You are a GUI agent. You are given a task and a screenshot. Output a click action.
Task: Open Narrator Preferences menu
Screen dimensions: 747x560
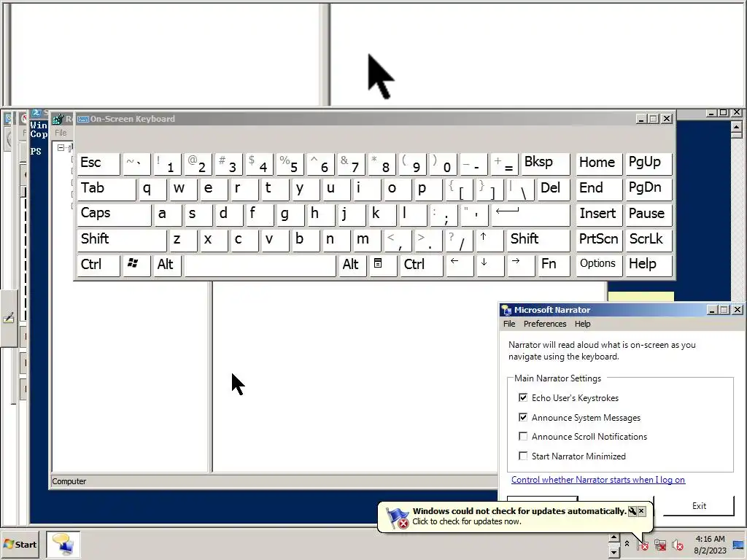tap(545, 324)
